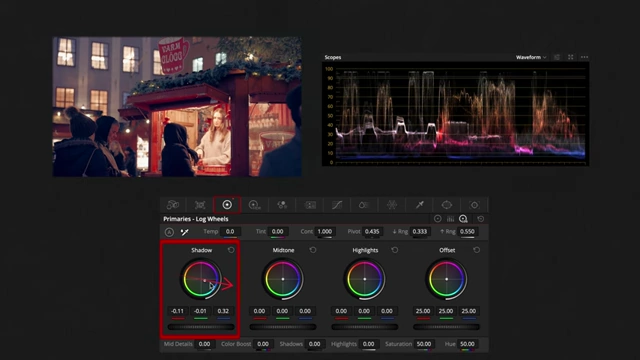Click the Mid Details value field

pyautogui.click(x=204, y=344)
